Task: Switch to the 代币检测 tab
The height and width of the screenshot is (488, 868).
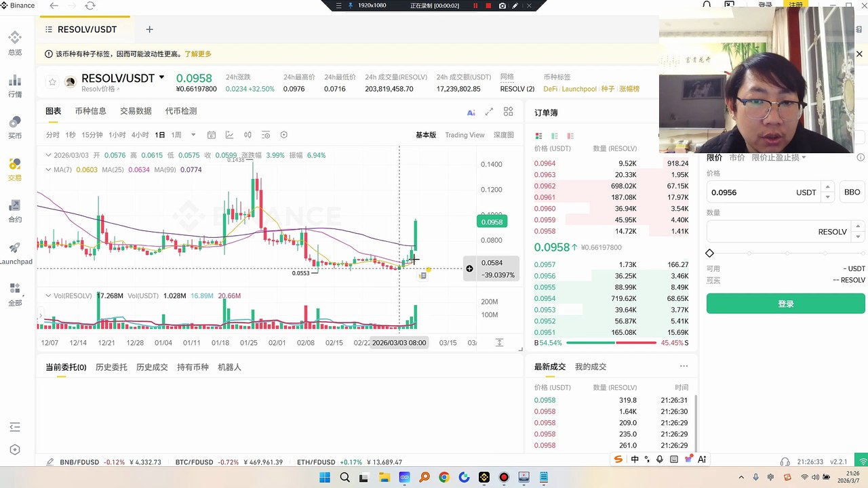Action: click(181, 111)
